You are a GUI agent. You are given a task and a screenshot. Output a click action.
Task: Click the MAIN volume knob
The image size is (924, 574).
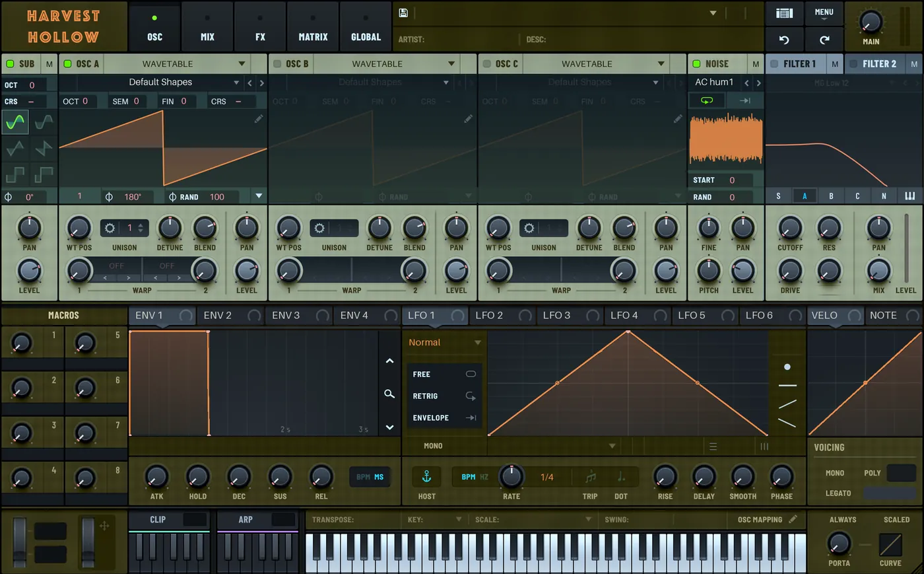871,22
